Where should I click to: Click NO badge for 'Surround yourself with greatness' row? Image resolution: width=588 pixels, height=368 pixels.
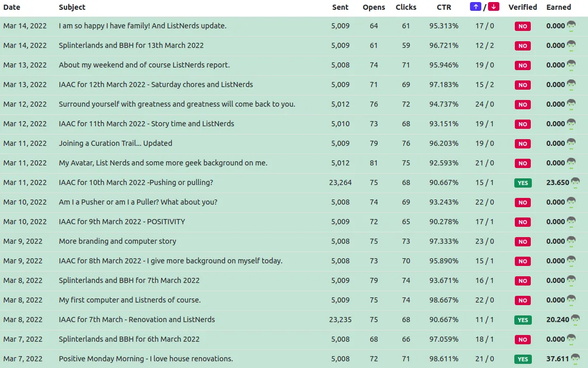point(523,105)
